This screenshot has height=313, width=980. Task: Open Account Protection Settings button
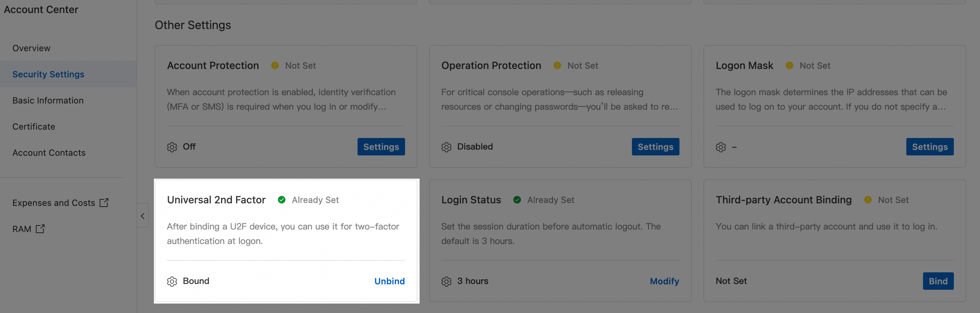pos(381,147)
